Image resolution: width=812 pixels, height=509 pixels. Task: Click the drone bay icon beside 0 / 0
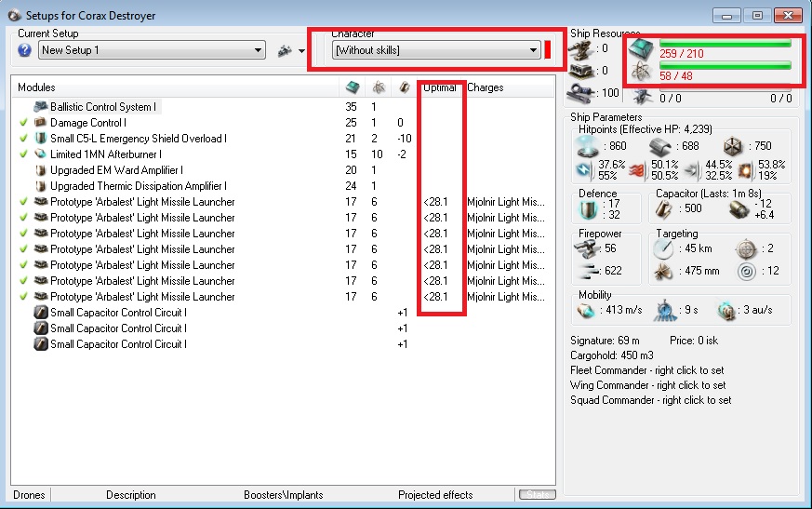pyautogui.click(x=642, y=97)
